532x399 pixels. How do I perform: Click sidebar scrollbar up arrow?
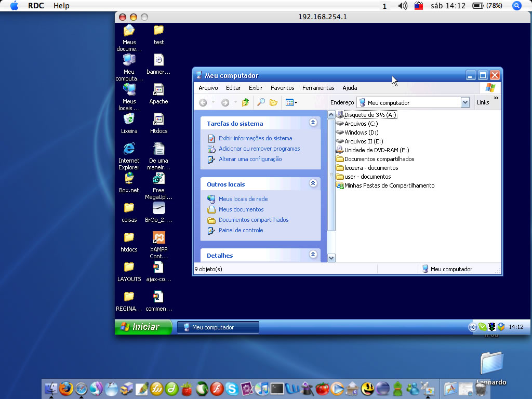click(331, 115)
